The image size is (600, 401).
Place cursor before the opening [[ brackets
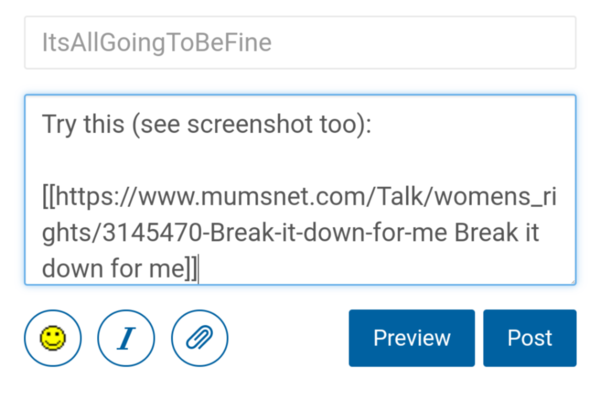[x=43, y=196]
